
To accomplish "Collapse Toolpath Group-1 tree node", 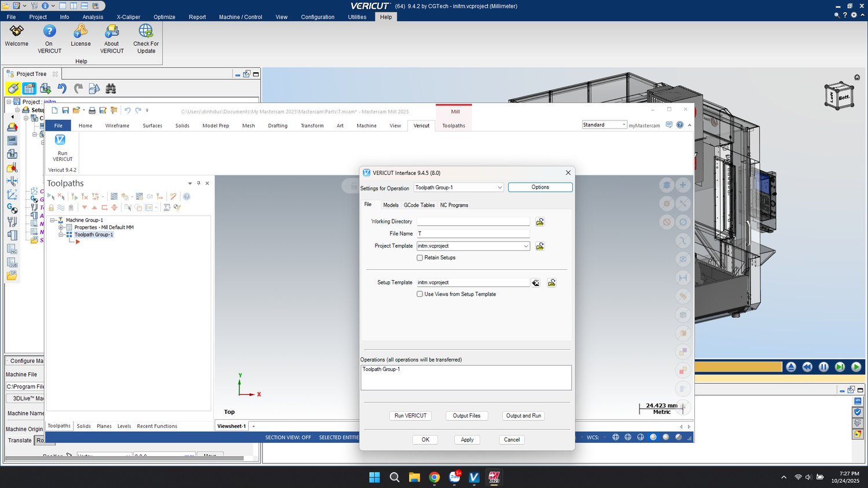I will (x=61, y=234).
